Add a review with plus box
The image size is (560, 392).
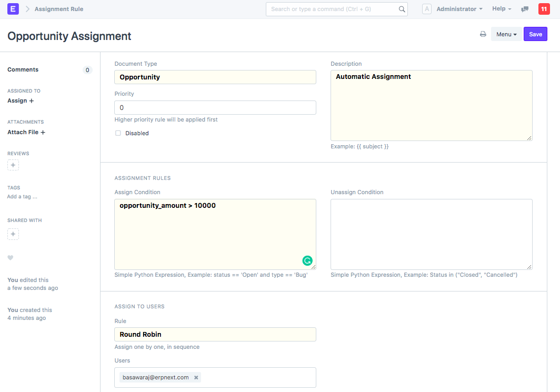click(13, 165)
